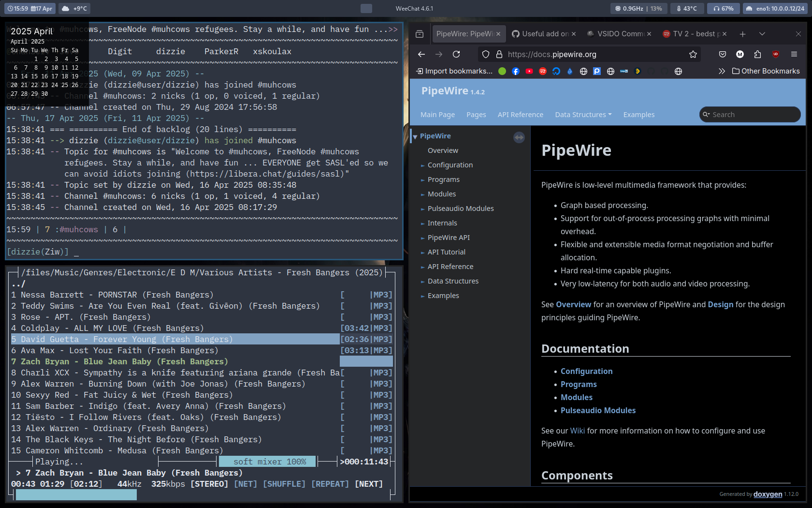The width and height of the screenshot is (812, 508).
Task: Open the white M extension icon
Action: (x=740, y=54)
